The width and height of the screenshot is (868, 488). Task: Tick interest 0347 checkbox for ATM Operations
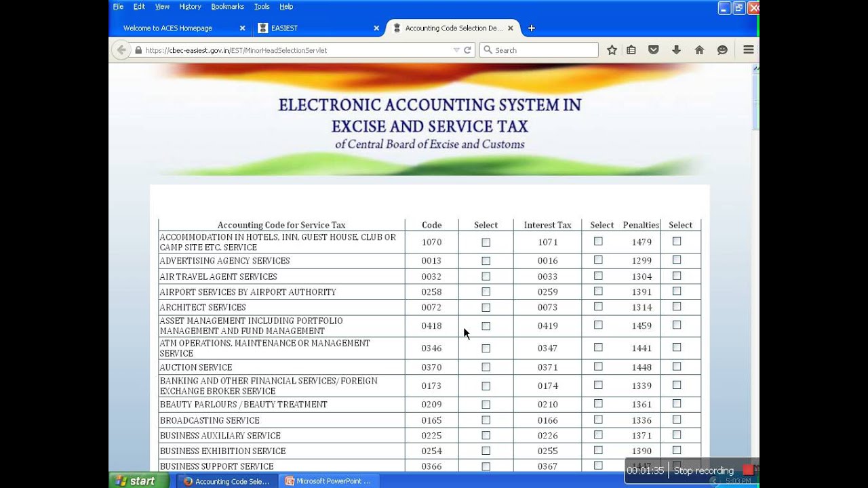[598, 347]
